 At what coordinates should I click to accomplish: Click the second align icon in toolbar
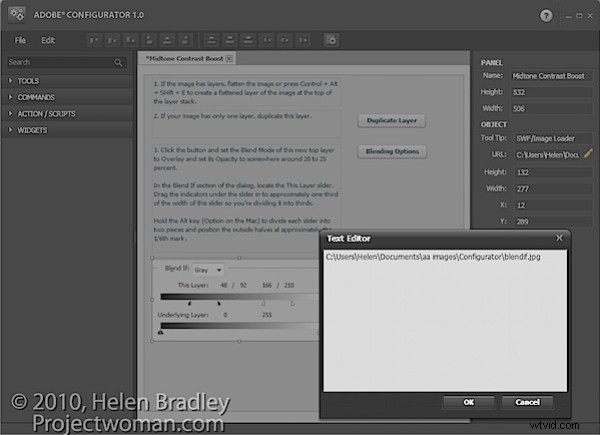point(112,40)
